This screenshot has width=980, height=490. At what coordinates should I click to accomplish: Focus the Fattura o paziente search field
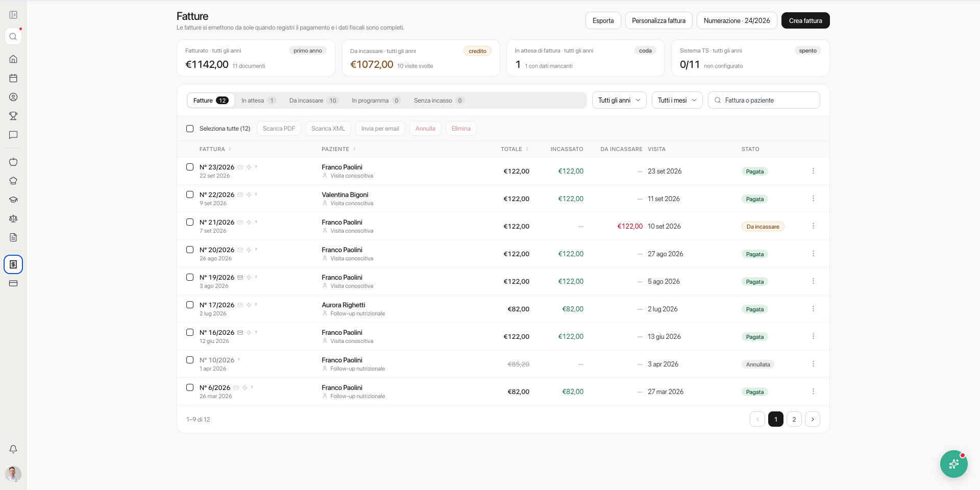(x=764, y=100)
